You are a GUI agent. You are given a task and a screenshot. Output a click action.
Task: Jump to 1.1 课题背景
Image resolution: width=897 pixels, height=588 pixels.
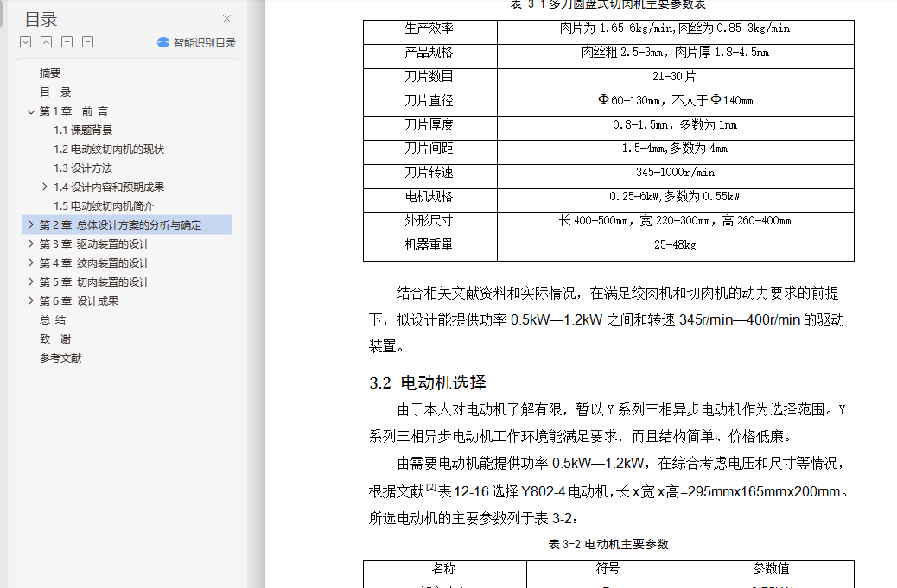pos(83,130)
